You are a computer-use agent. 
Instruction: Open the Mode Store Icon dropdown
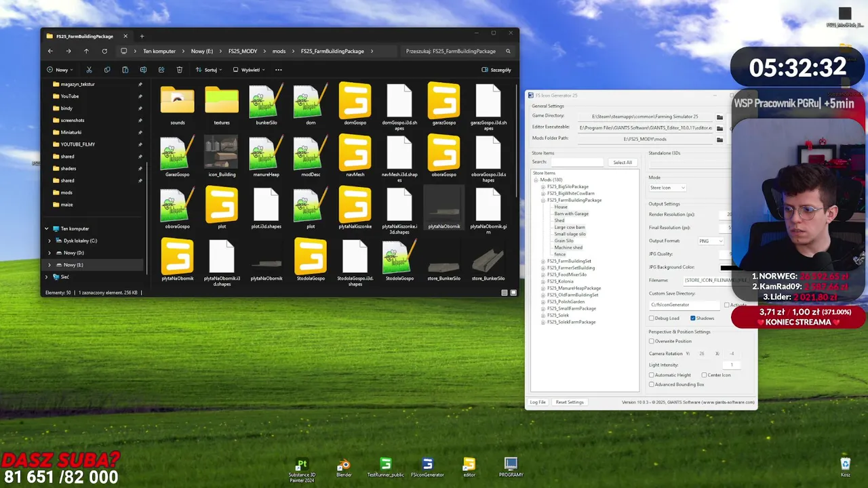click(667, 188)
